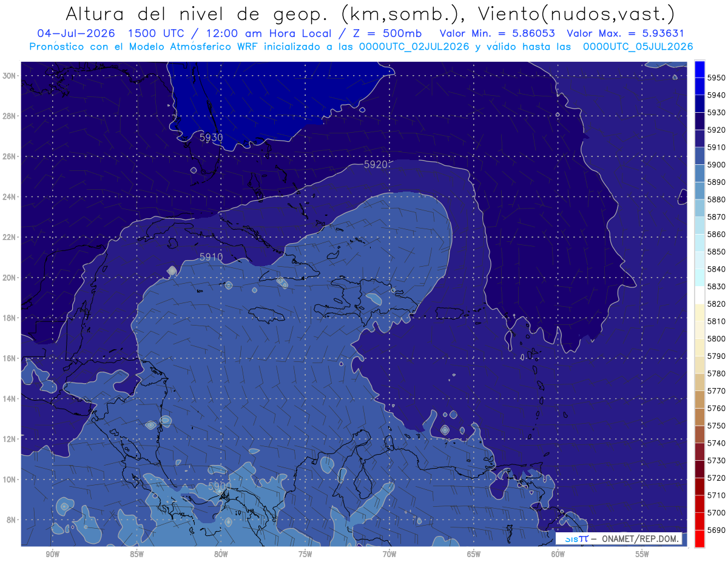Image resolution: width=728 pixels, height=562 pixels.
Task: Click the 5940 value on the color scale
Action: pyautogui.click(x=716, y=95)
